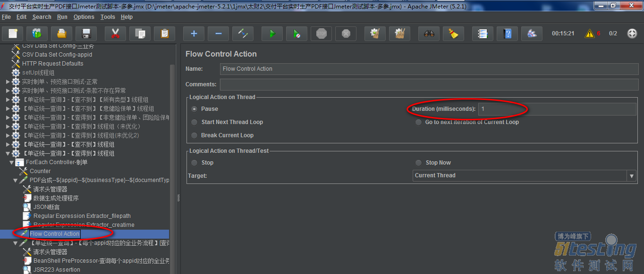Open the Tools menu
This screenshot has height=274, width=644.
(108, 17)
